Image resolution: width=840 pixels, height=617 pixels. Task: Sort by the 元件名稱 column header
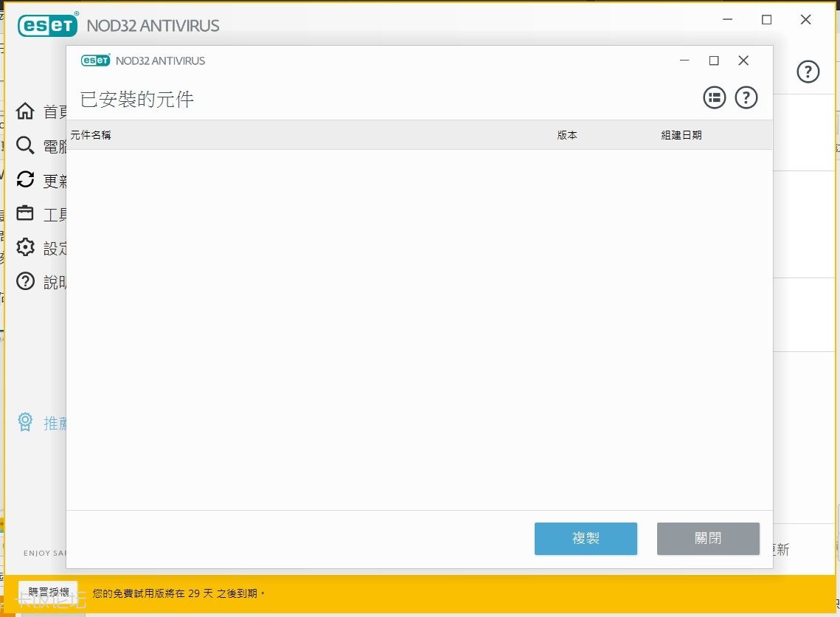click(91, 135)
